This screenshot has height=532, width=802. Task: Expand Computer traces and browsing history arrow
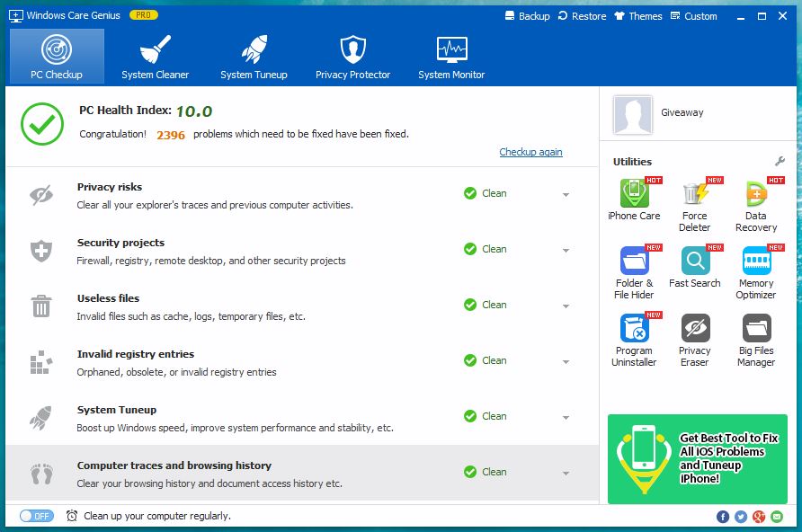pyautogui.click(x=566, y=474)
